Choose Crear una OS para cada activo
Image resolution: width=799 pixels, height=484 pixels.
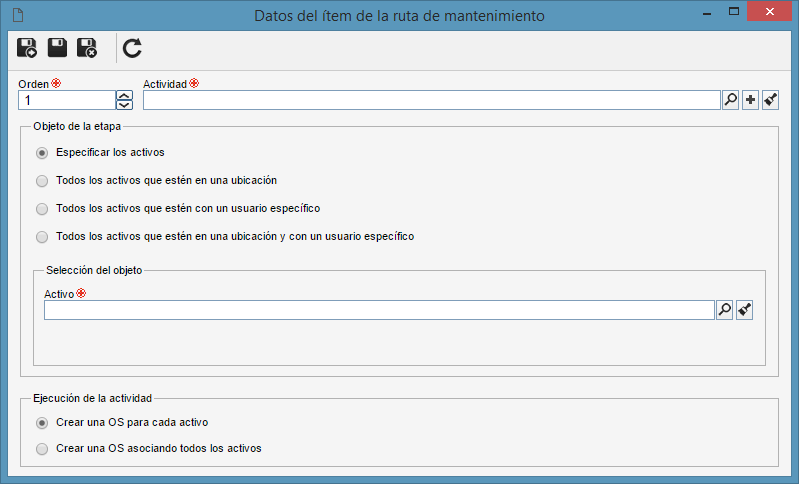point(42,423)
